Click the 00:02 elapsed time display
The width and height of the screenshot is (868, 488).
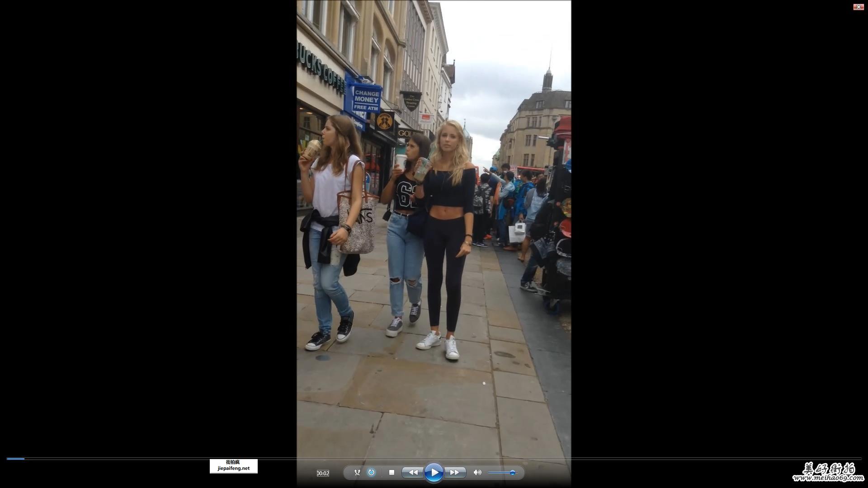(323, 473)
